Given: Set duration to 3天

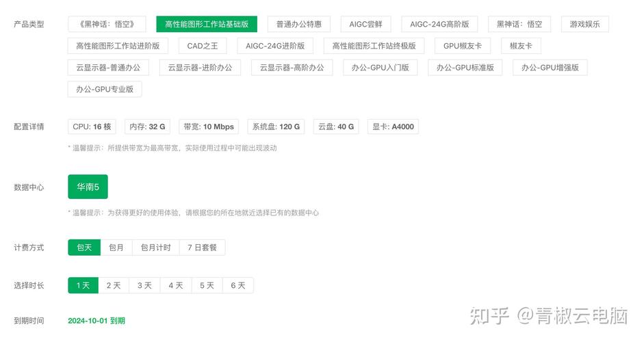Looking at the screenshot, I should coord(144,285).
